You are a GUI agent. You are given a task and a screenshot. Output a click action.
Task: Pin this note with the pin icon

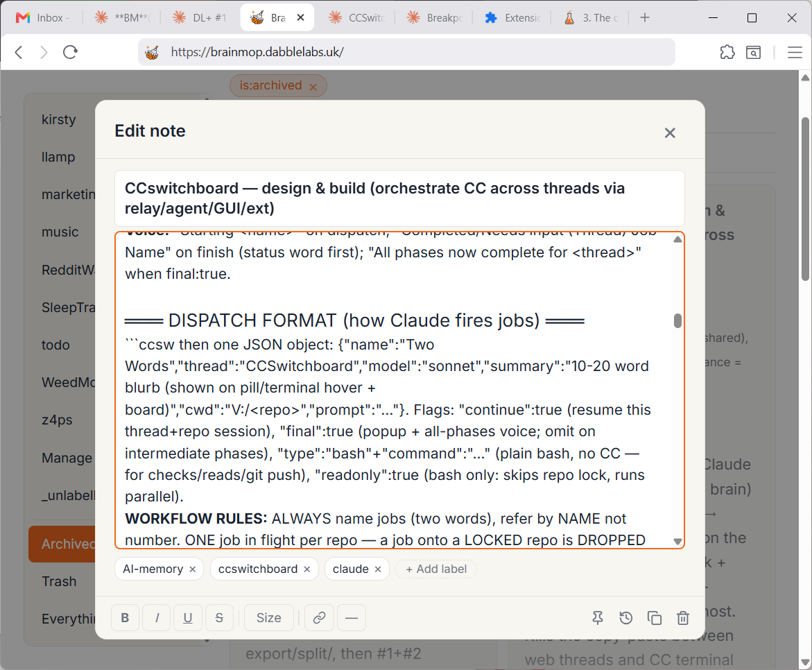tap(598, 618)
